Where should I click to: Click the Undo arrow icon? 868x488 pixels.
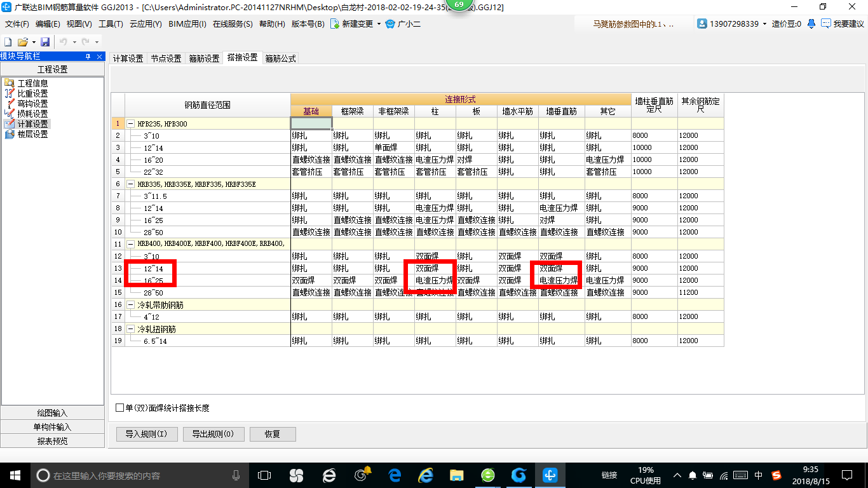(x=64, y=41)
